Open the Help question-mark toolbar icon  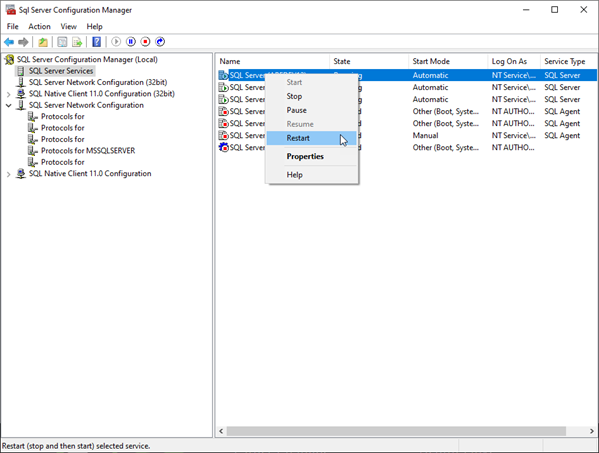pyautogui.click(x=97, y=42)
